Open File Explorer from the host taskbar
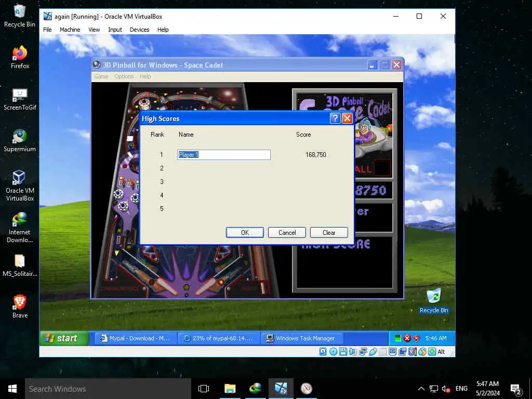Image resolution: width=532 pixels, height=399 pixels. pyautogui.click(x=230, y=389)
